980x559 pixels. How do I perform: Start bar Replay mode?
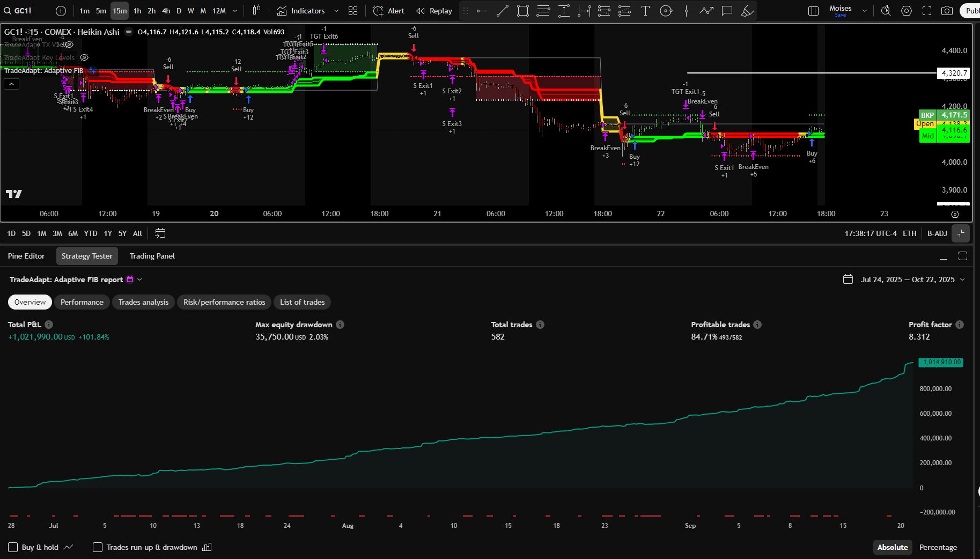pyautogui.click(x=433, y=11)
